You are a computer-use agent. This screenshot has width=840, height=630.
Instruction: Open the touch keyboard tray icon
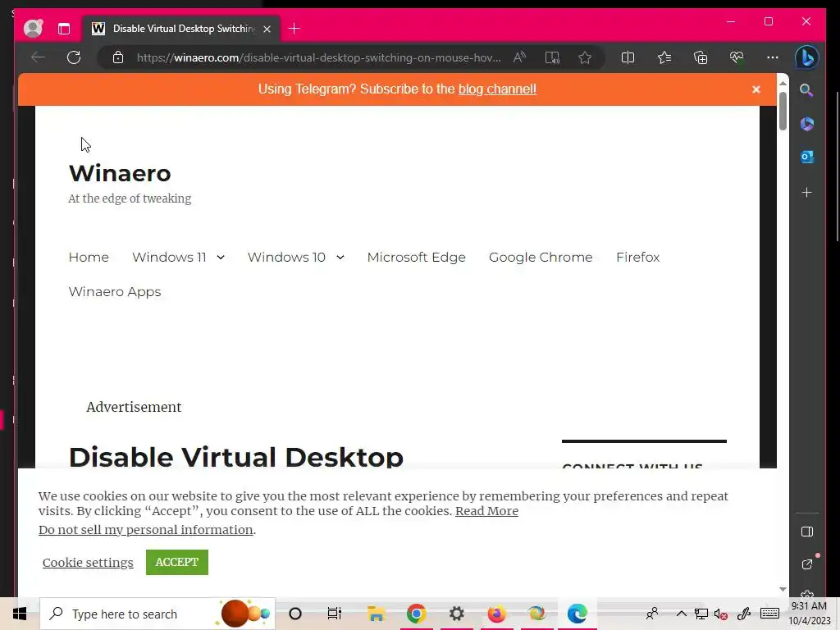tap(769, 614)
